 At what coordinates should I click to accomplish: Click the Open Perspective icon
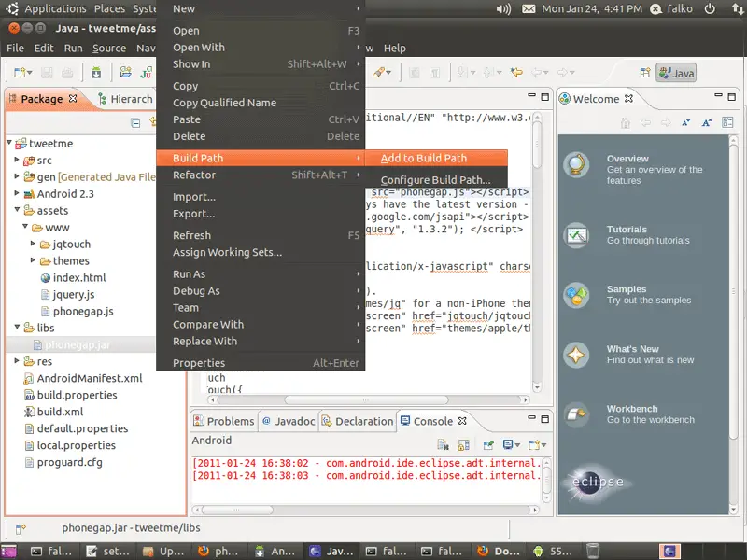[x=645, y=73]
